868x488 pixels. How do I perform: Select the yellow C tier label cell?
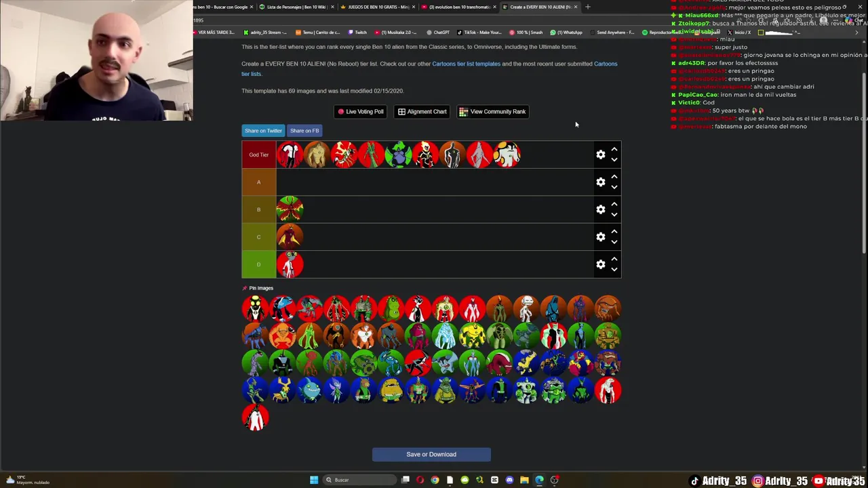click(x=258, y=237)
